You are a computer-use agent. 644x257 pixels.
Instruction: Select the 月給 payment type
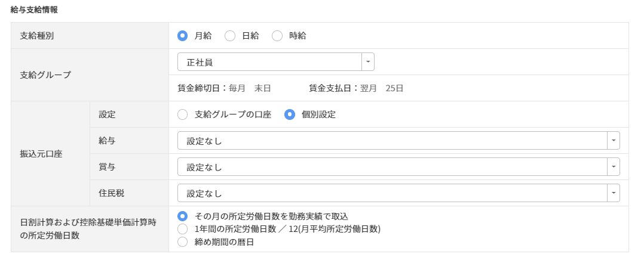[x=183, y=36]
